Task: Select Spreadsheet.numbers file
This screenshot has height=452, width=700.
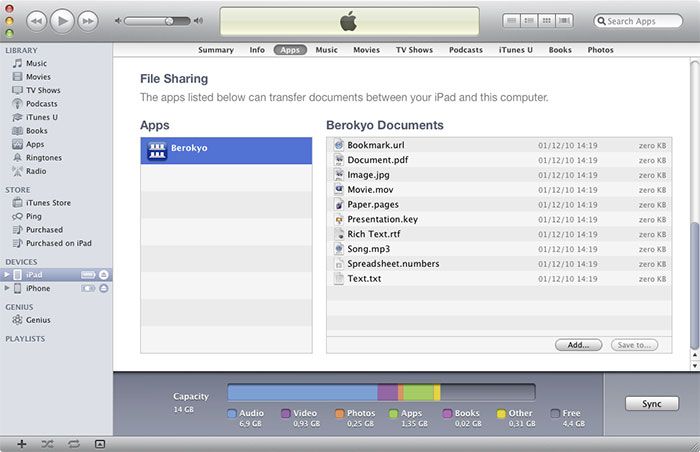Action: click(x=499, y=264)
